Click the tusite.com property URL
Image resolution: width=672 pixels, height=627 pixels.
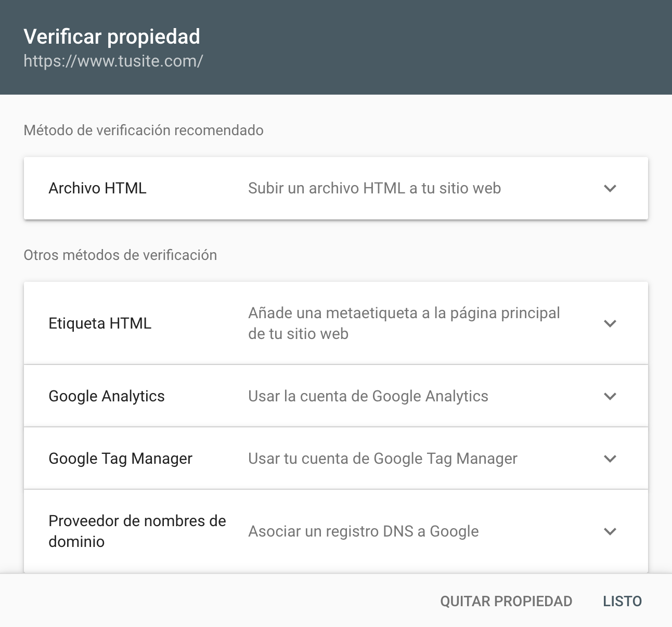point(113,61)
